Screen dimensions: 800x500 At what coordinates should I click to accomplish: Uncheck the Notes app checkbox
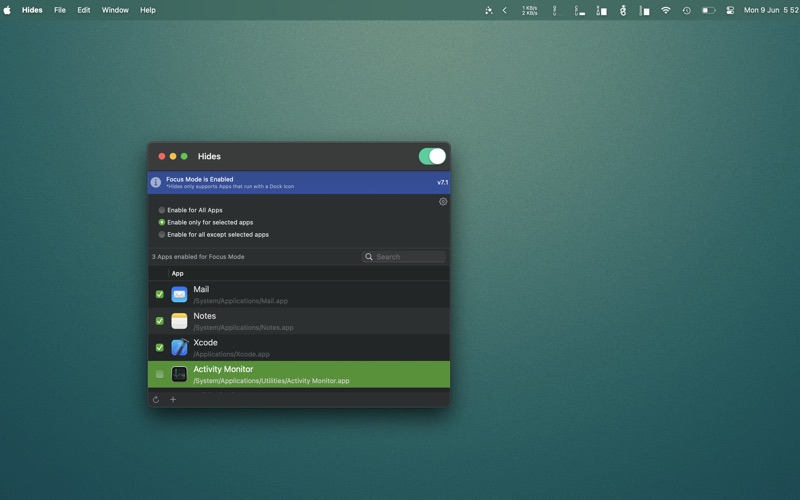tap(160, 321)
